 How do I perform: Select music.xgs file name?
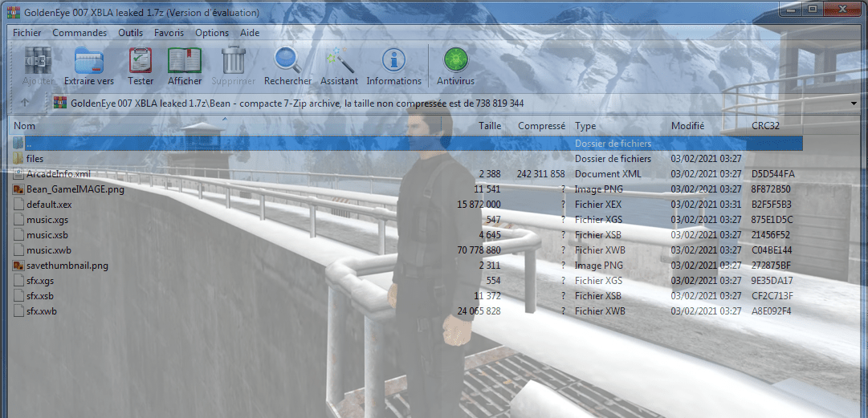(47, 220)
